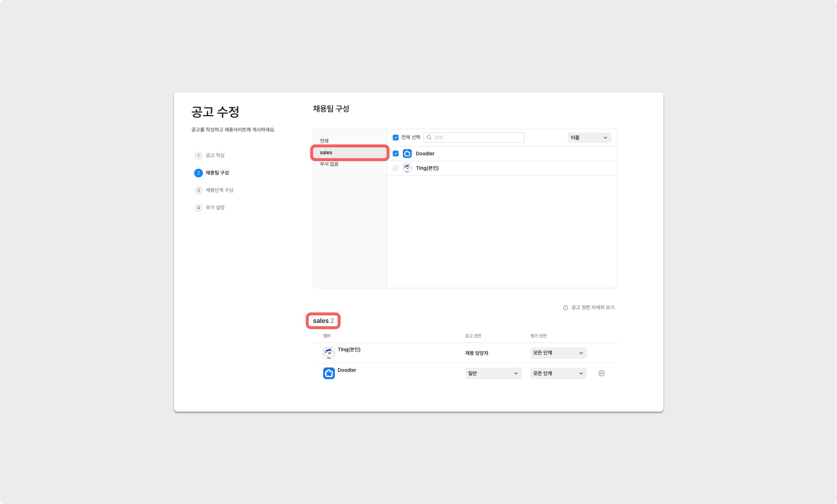Select the 전체 department category
The image size is (837, 504).
pos(324,141)
